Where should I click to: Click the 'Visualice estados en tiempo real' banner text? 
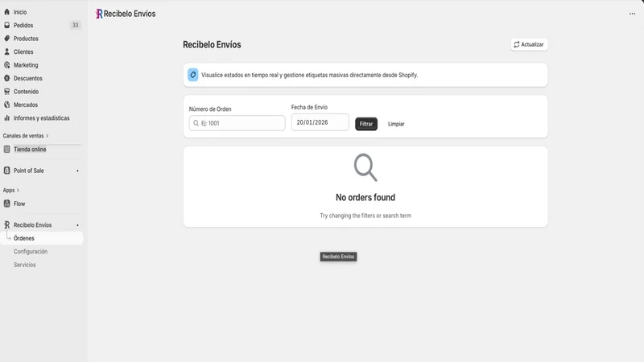click(309, 75)
